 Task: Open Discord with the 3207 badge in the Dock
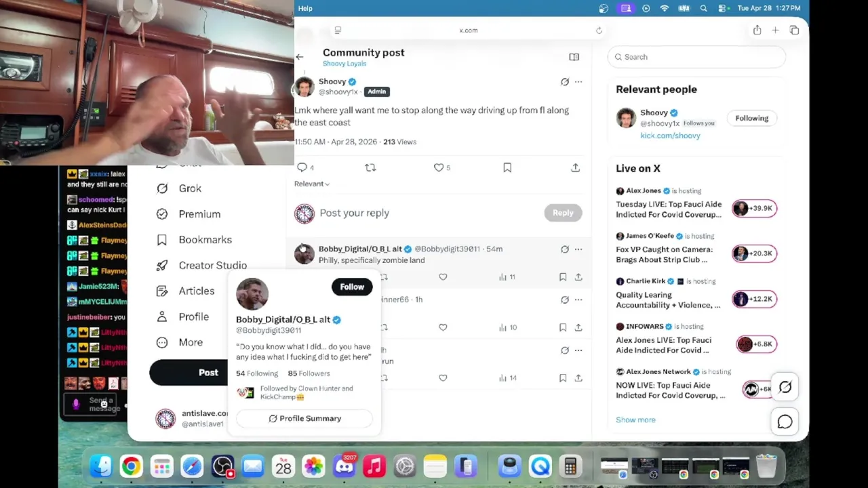(344, 466)
